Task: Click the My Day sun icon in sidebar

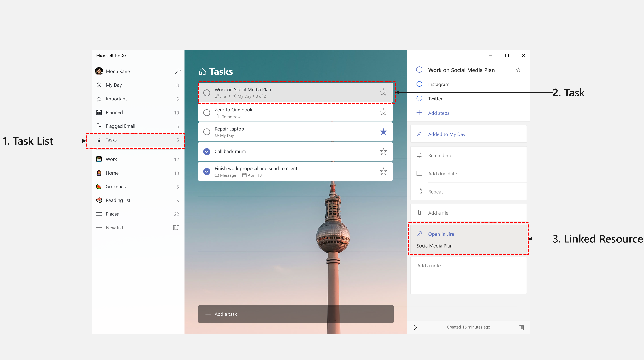Action: [99, 85]
